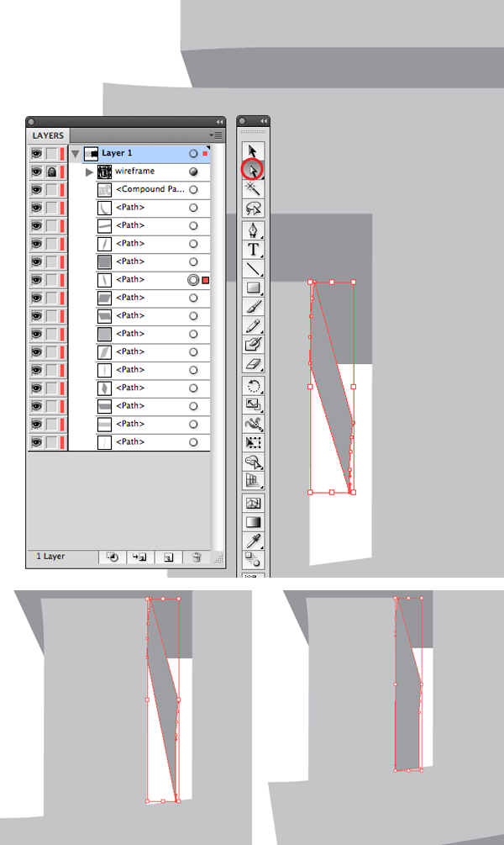
Task: Click target circle of wireframe sublayer
Action: click(x=193, y=172)
